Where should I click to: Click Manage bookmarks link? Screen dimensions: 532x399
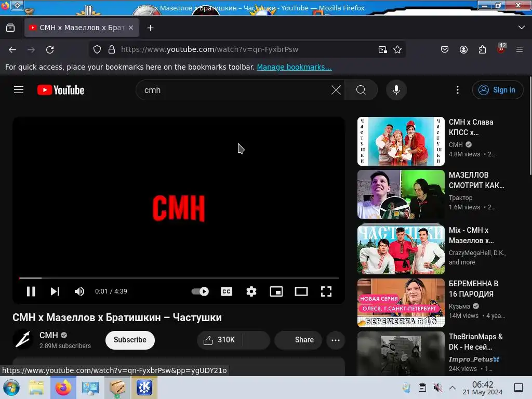[x=294, y=67]
